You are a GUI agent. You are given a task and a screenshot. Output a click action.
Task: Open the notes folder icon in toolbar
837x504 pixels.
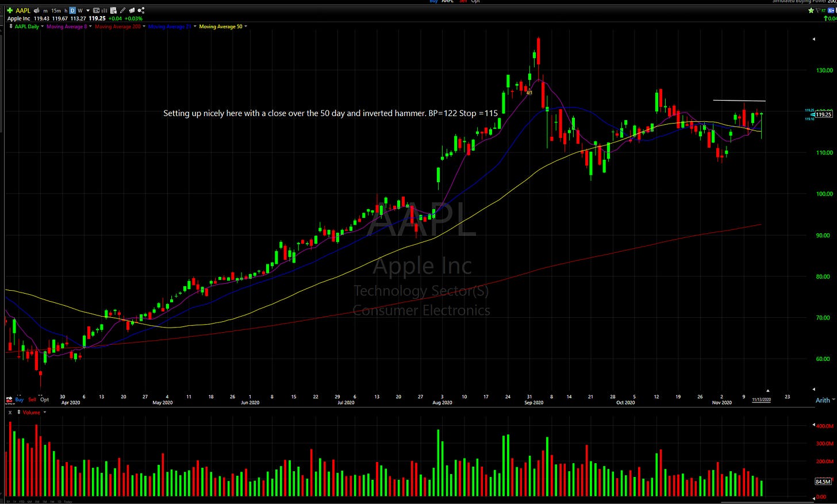(x=132, y=10)
